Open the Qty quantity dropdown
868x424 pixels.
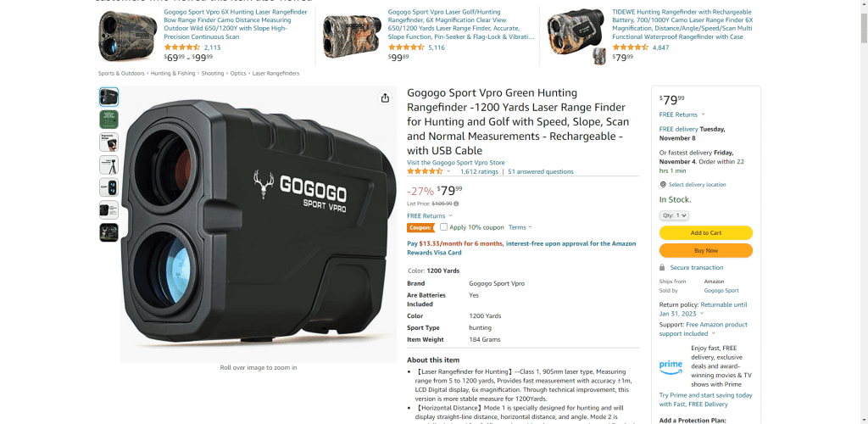(674, 215)
